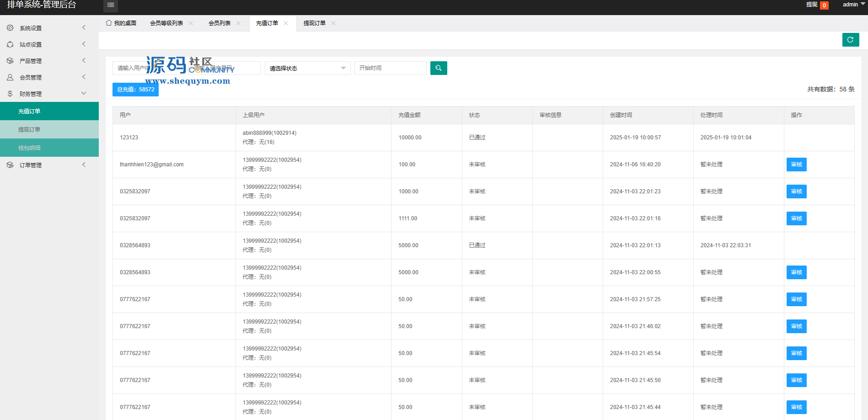The height and width of the screenshot is (420, 868).
Task: Close the 充值订单 tab
Action: click(x=286, y=23)
